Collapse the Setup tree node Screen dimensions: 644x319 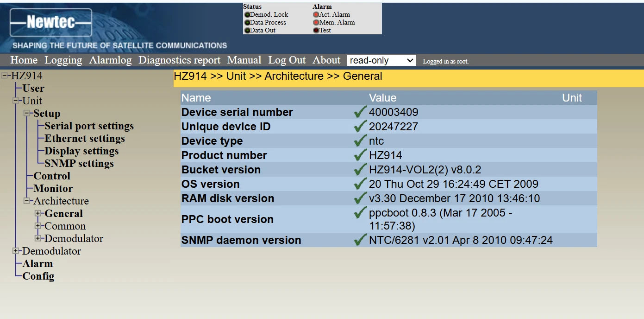click(x=27, y=113)
